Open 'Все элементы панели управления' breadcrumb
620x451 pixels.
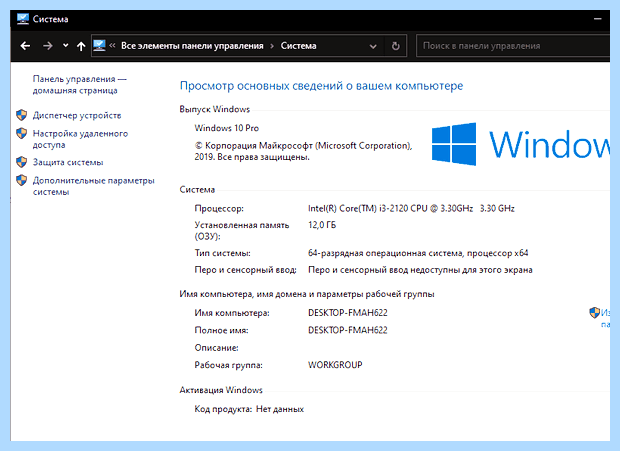coord(192,46)
